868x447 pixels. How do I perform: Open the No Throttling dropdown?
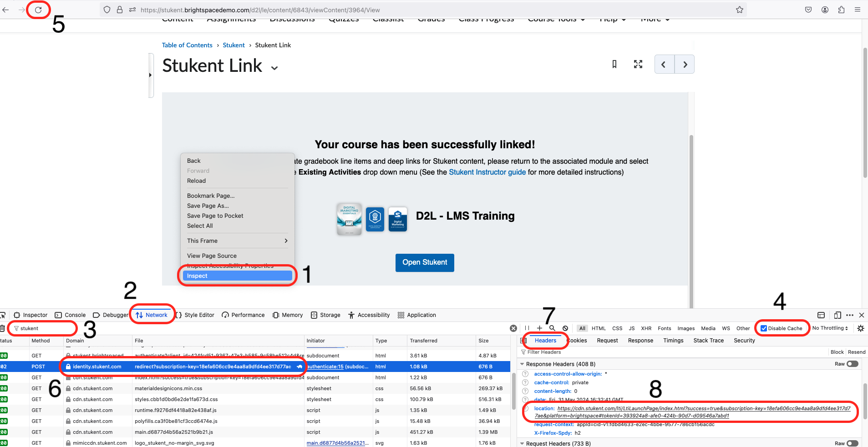click(x=830, y=328)
